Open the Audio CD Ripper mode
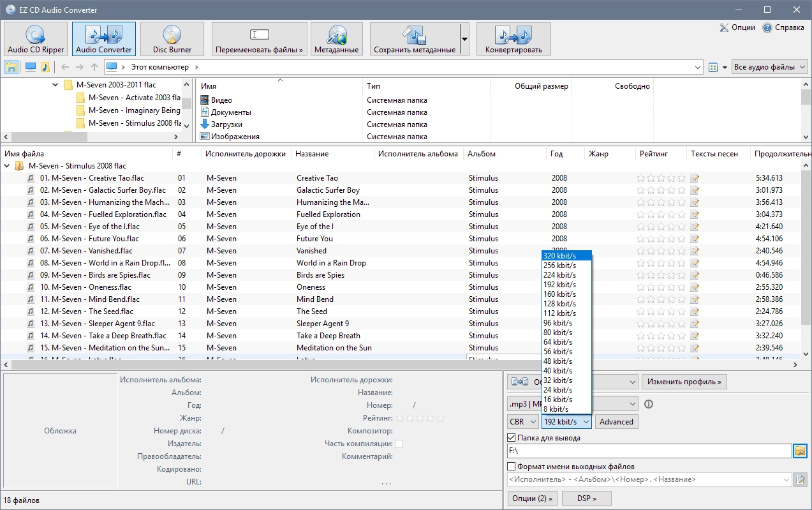 click(36, 39)
